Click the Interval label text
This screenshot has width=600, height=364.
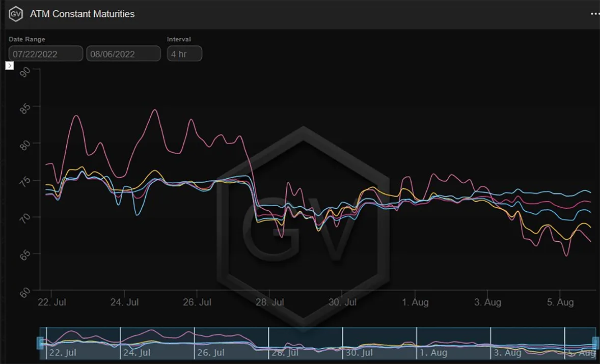coord(179,39)
